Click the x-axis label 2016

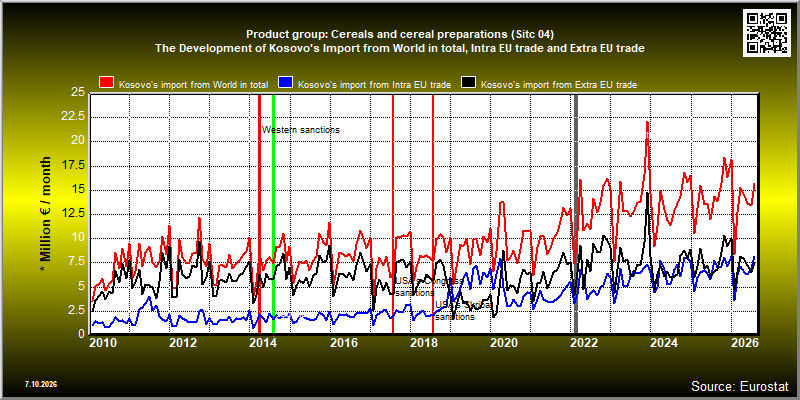click(x=343, y=343)
